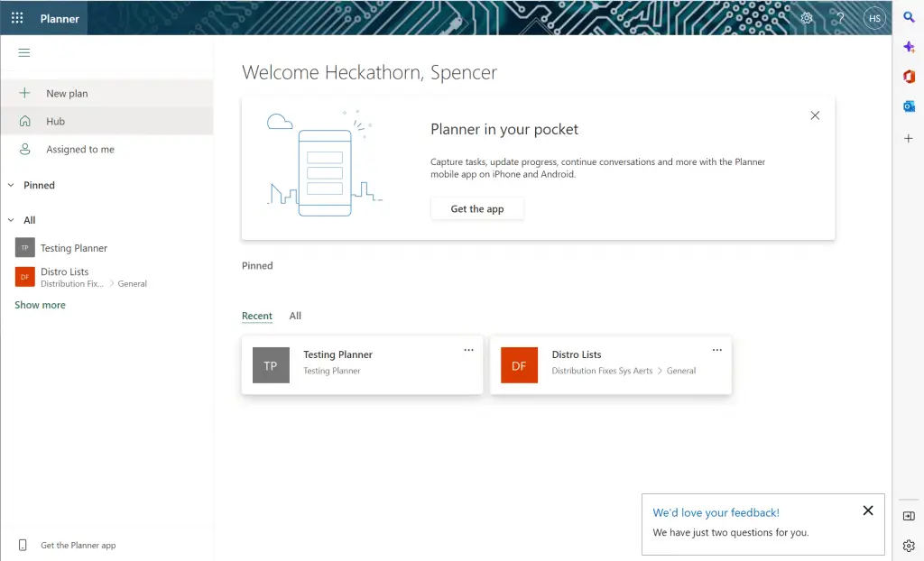The height and width of the screenshot is (561, 924).
Task: Open the Office sidebar icon
Action: tap(909, 77)
